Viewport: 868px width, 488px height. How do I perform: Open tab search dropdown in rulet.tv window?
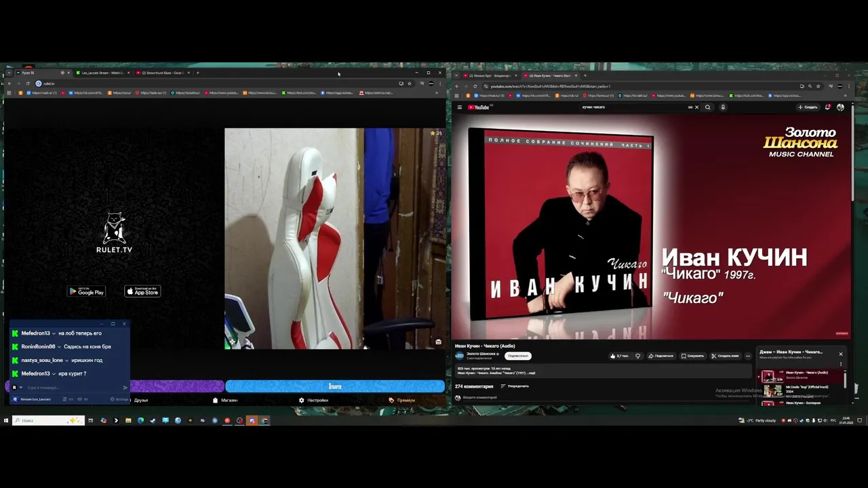(8, 73)
